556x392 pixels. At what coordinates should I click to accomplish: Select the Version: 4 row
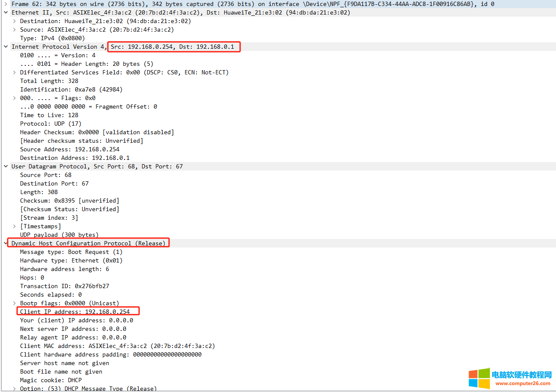click(58, 55)
